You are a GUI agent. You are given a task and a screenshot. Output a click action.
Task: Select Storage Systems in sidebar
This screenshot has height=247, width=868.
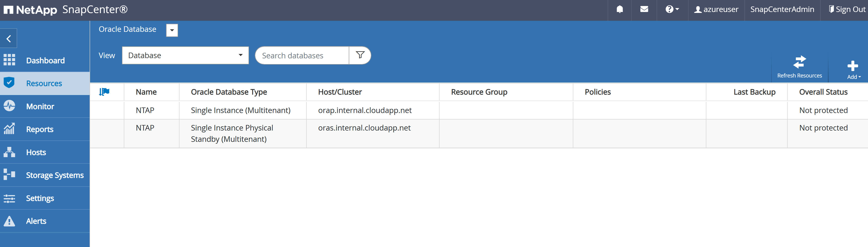click(55, 175)
